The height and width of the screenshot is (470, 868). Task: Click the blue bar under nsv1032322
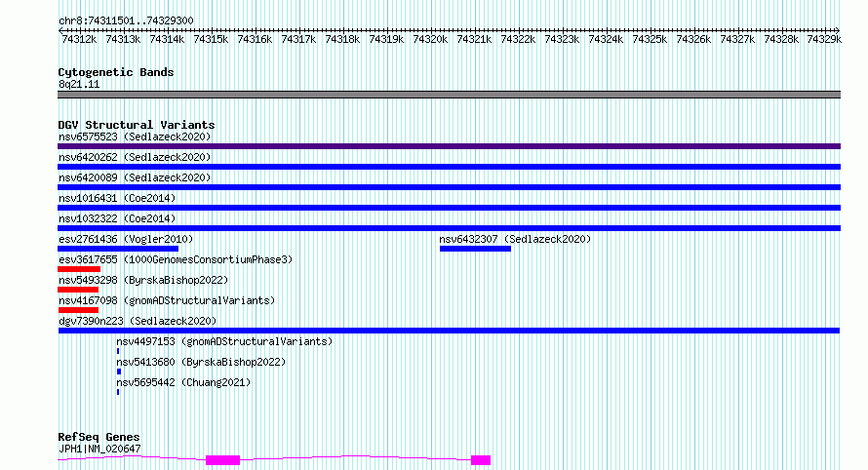point(449,228)
